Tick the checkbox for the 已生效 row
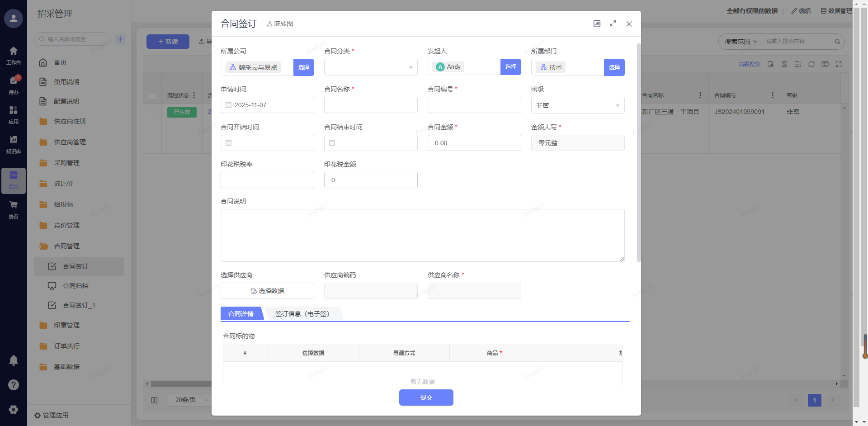 pyautogui.click(x=152, y=112)
